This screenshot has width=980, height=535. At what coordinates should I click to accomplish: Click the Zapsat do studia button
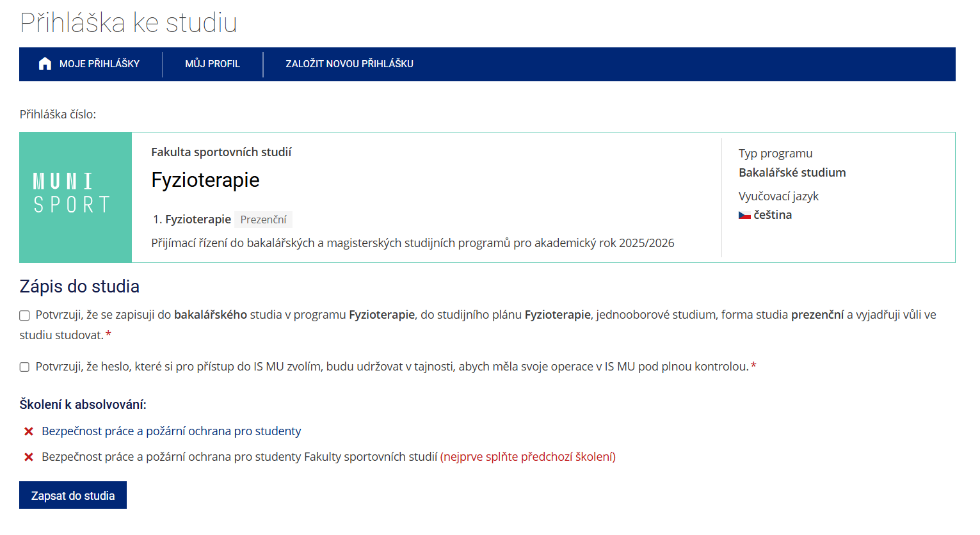[x=73, y=495]
